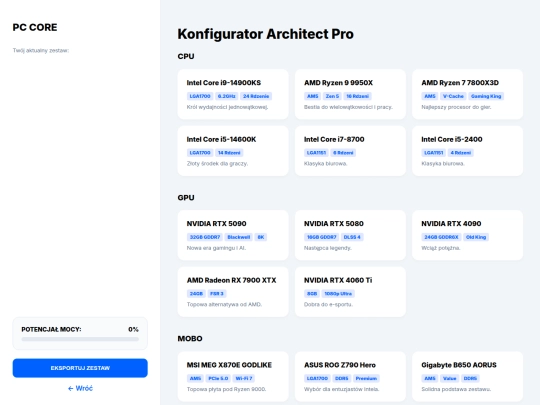The image size is (540, 405).
Task: Click the Value tag on Gigabyte B650
Action: click(449, 378)
